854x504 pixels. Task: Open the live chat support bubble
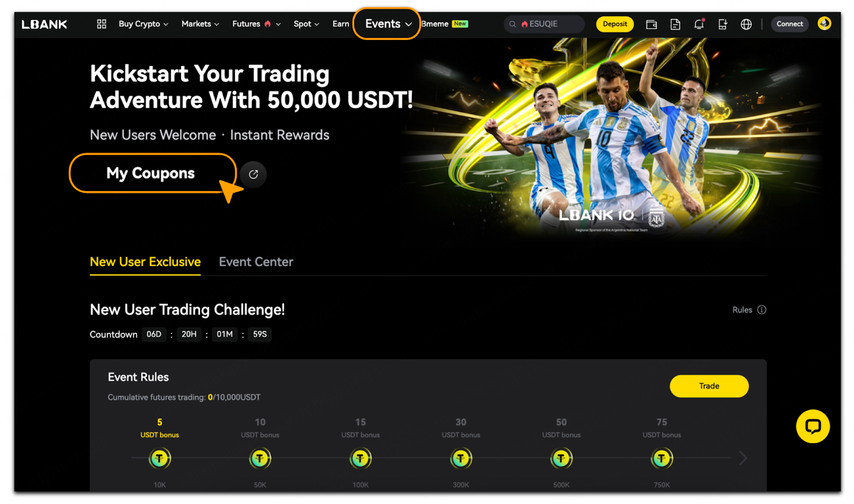pyautogui.click(x=812, y=426)
